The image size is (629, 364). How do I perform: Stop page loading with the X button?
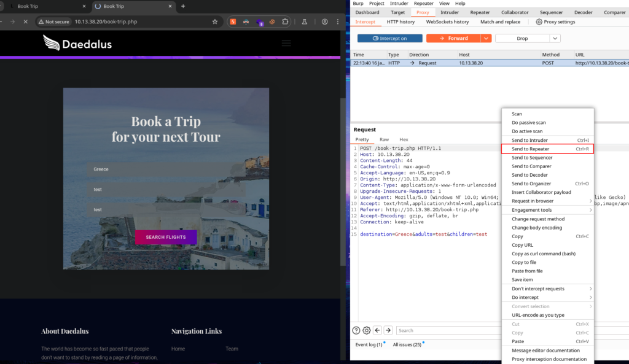click(26, 21)
